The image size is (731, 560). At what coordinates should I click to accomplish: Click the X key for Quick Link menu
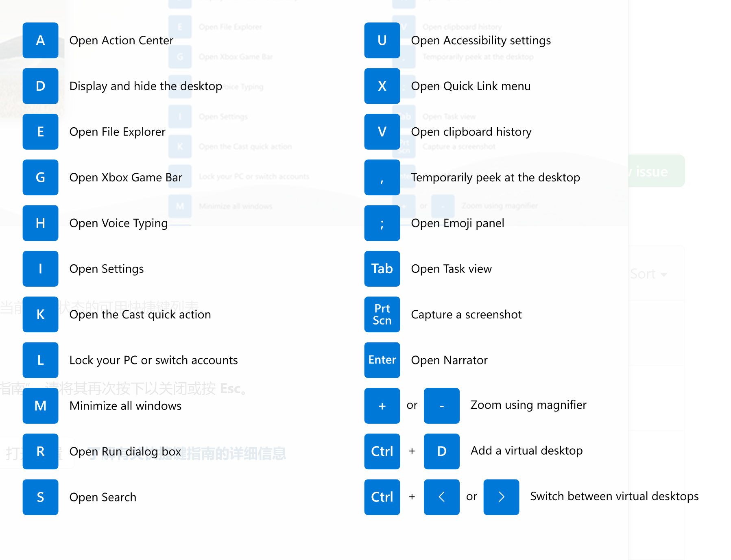click(382, 86)
